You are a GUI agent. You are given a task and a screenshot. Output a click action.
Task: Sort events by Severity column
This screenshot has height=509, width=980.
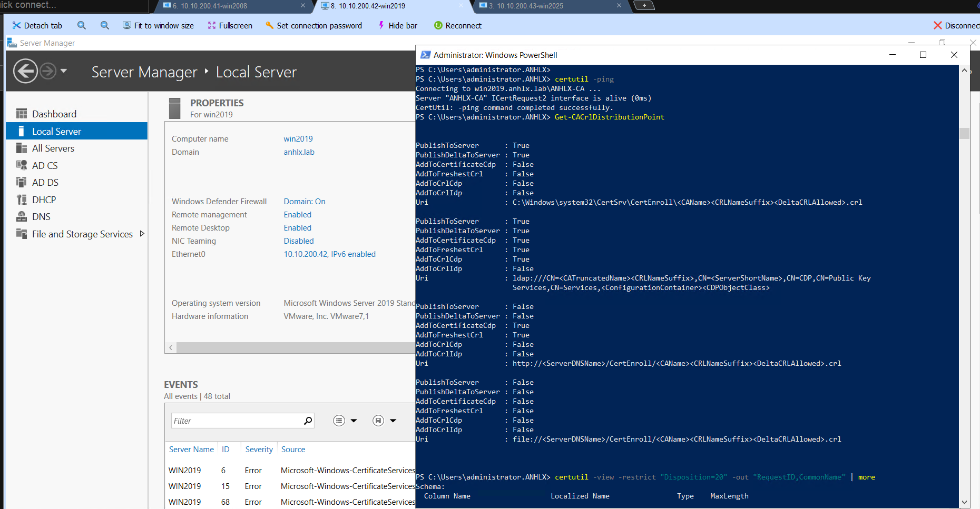point(259,450)
